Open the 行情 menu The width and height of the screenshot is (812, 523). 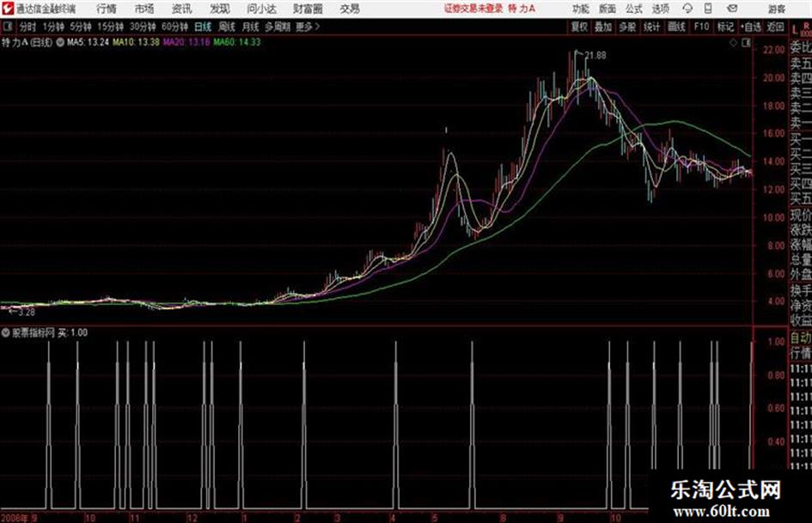(x=107, y=9)
